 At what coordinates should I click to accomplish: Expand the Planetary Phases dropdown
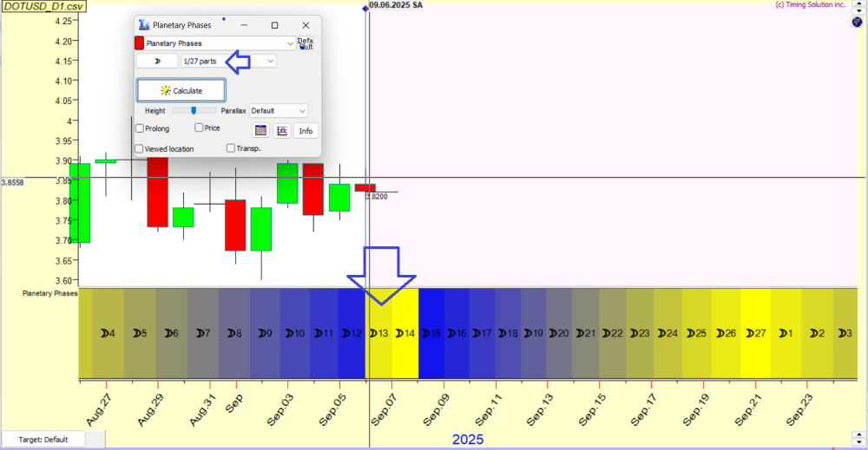290,42
